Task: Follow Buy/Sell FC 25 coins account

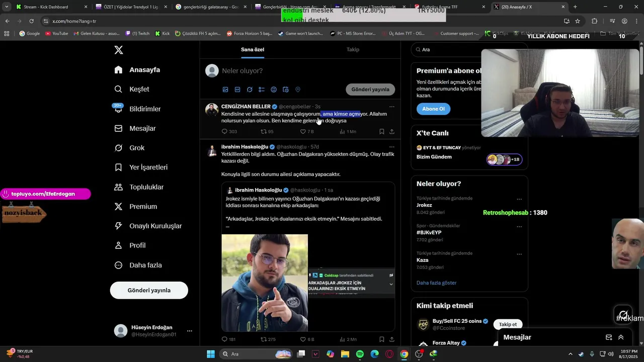Action: (x=508, y=324)
